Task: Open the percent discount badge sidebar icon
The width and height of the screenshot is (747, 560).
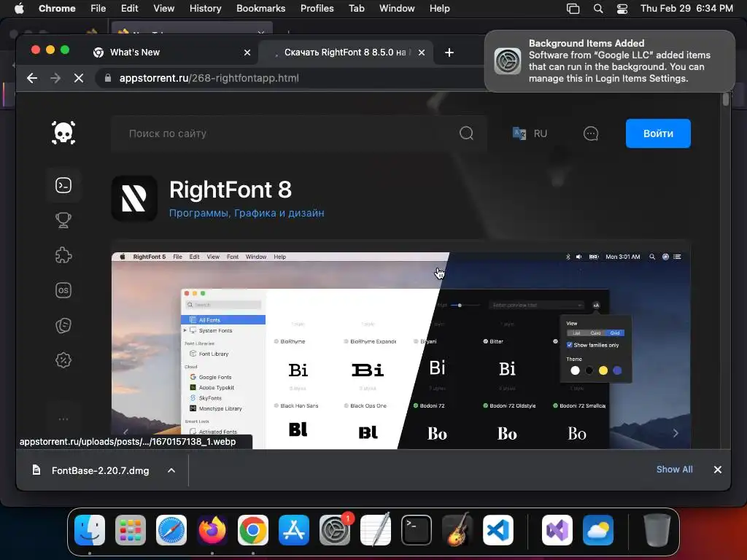Action: coord(63,360)
